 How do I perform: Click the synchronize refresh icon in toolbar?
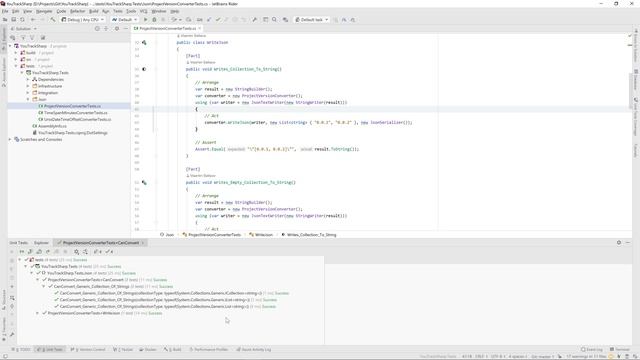coord(22,20)
